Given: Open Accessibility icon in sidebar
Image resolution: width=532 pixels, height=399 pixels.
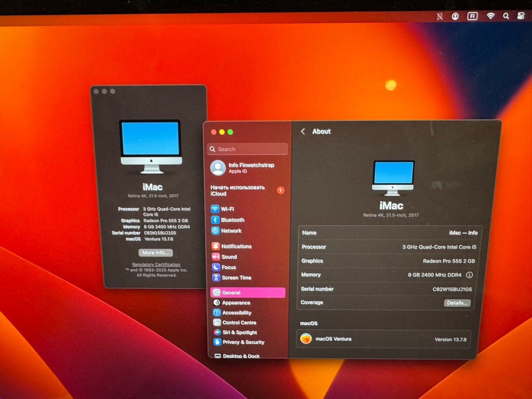Looking at the screenshot, I should (217, 312).
